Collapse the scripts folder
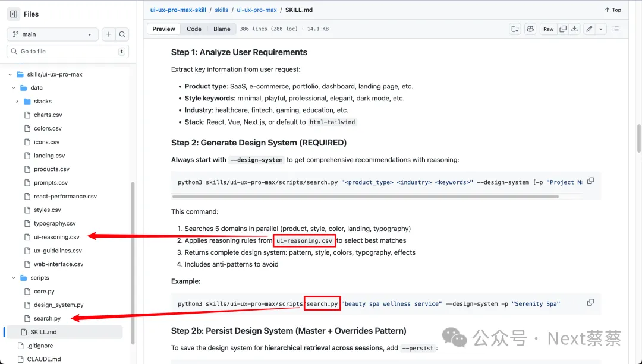The image size is (642, 364). click(x=14, y=278)
